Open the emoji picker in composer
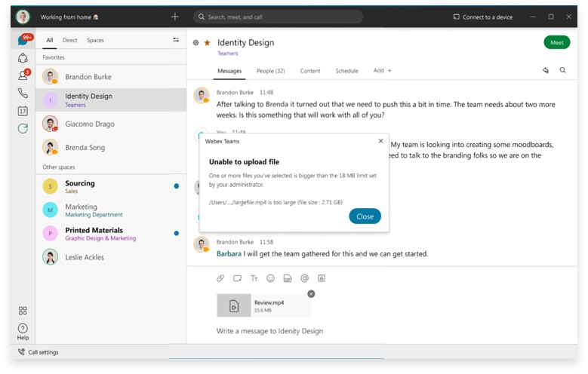 coord(270,278)
